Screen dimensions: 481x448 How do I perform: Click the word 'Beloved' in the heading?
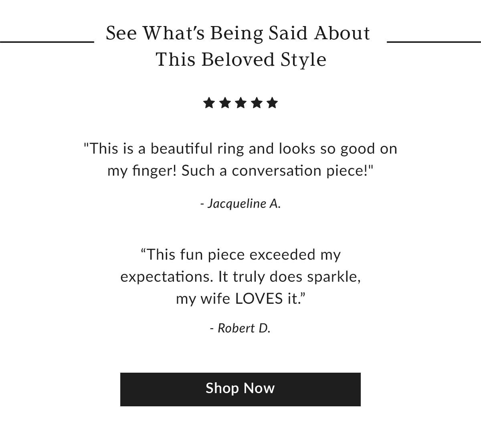pyautogui.click(x=238, y=59)
